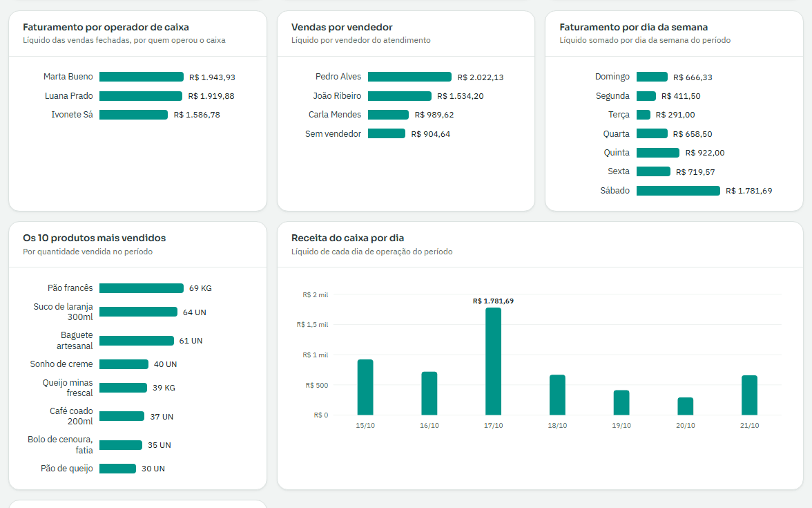Image resolution: width=812 pixels, height=508 pixels.
Task: Click the Suco de laranja 300ml bar
Action: [x=138, y=312]
